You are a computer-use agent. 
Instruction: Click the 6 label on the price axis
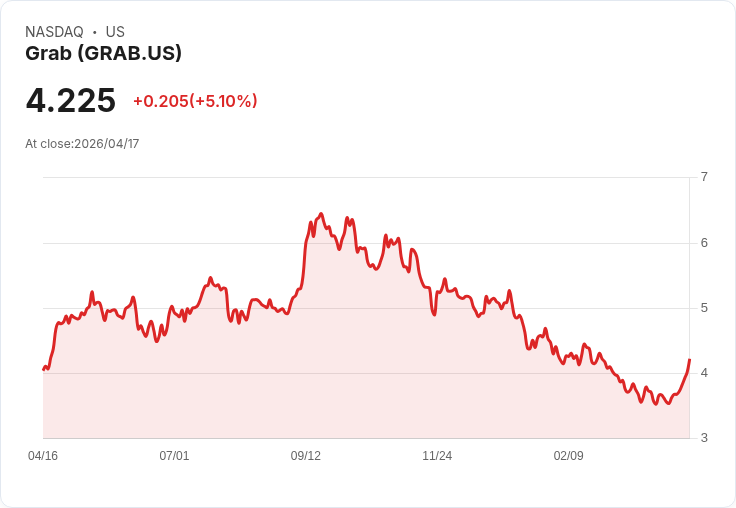(704, 243)
